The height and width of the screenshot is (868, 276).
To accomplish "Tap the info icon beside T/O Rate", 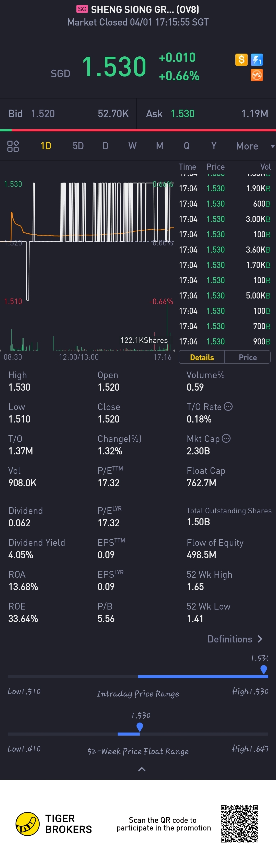I will coord(228,406).
